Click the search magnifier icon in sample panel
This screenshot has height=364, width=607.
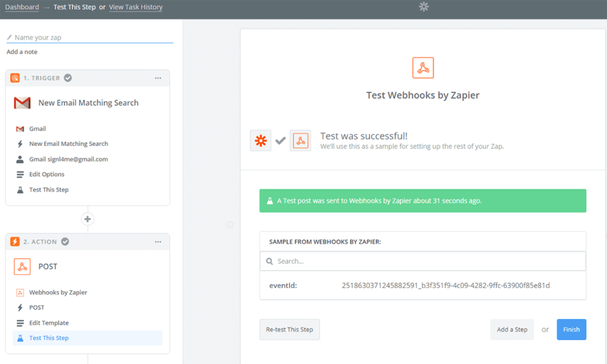[x=270, y=261]
